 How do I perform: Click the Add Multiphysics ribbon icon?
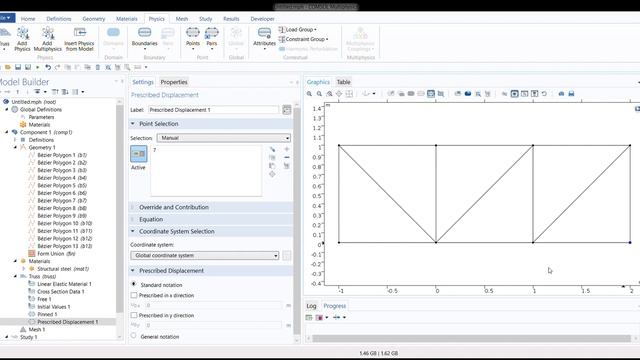click(x=47, y=39)
